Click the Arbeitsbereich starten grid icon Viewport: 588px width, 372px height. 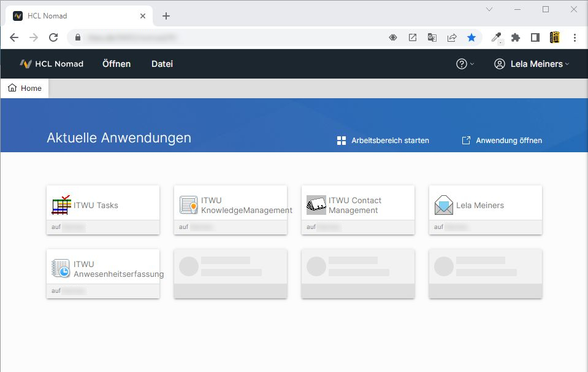point(342,141)
